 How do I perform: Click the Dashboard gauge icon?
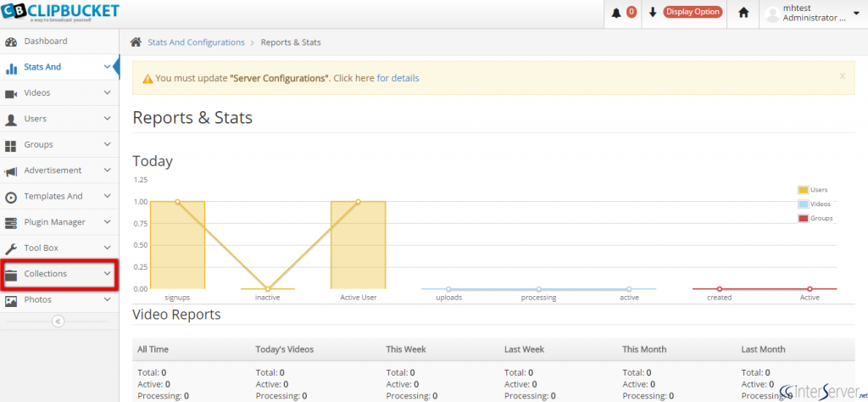(x=10, y=42)
